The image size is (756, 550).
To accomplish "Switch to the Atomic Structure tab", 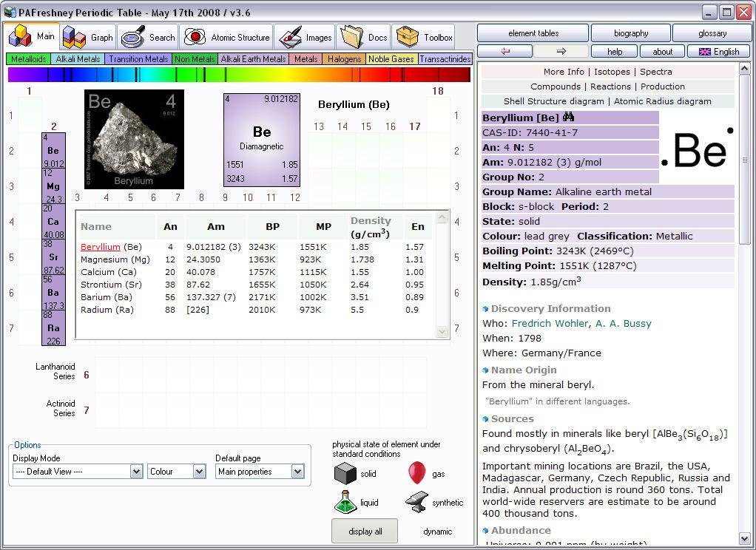I will (x=228, y=37).
